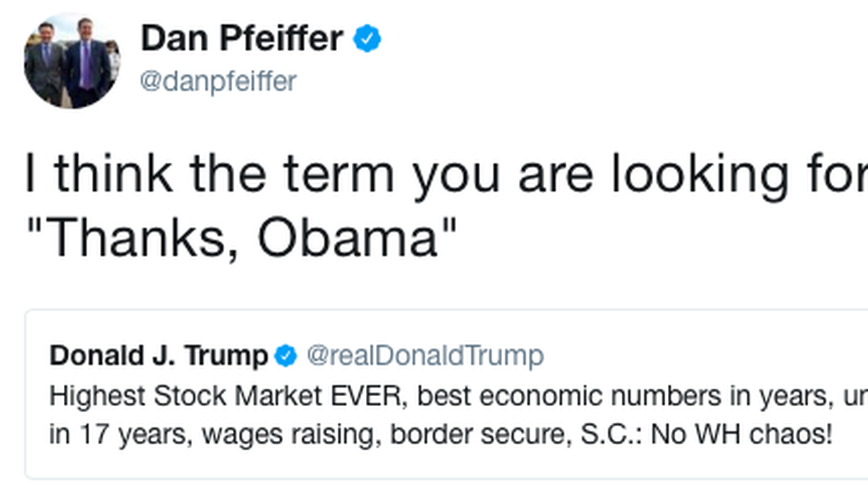Screen dimensions: 868x488
Task: Click the Donald J. Trump display name
Action: [159, 356]
